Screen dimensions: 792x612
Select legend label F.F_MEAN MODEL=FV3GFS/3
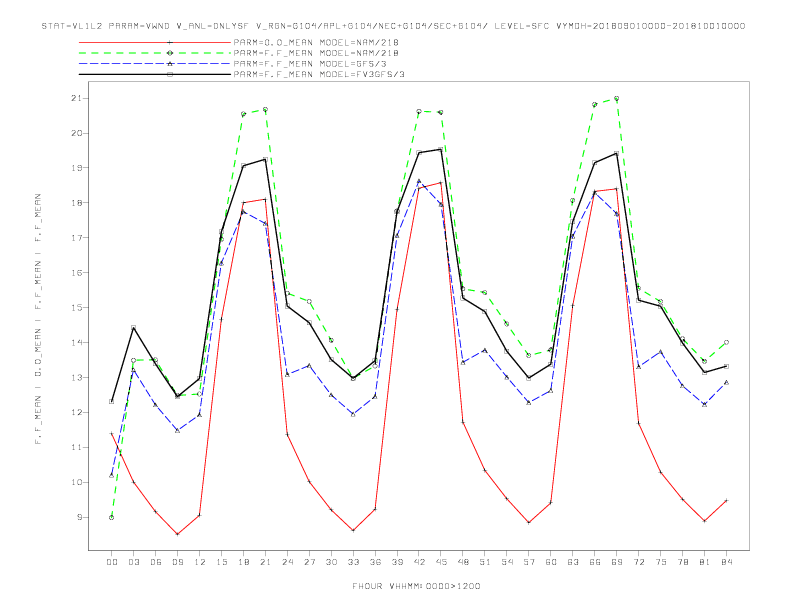pos(319,74)
